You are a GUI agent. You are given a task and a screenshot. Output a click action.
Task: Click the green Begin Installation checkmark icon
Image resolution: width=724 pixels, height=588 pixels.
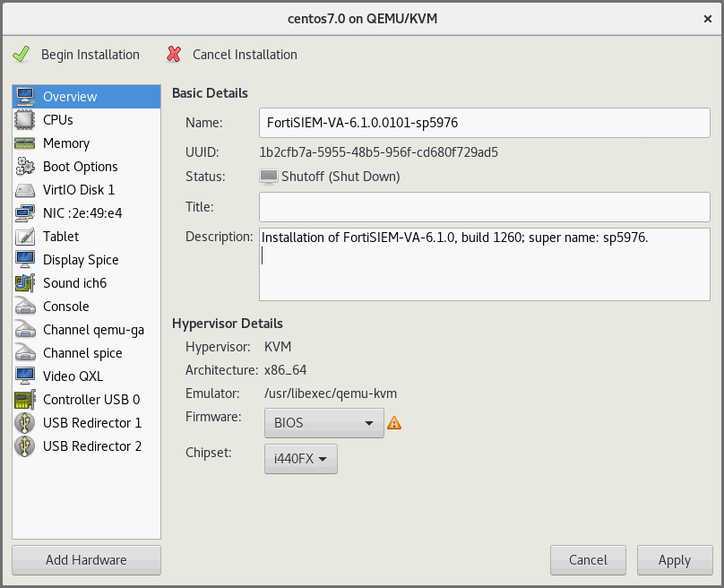pos(22,55)
